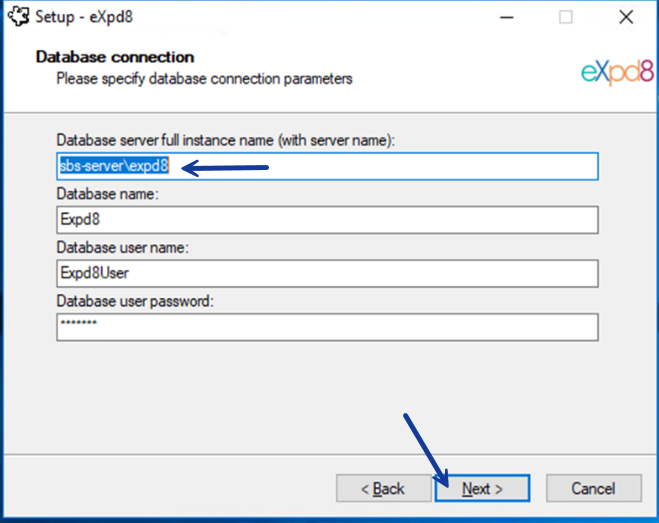Viewport: 659px width, 523px height.
Task: Go back with the Back button
Action: pyautogui.click(x=383, y=489)
